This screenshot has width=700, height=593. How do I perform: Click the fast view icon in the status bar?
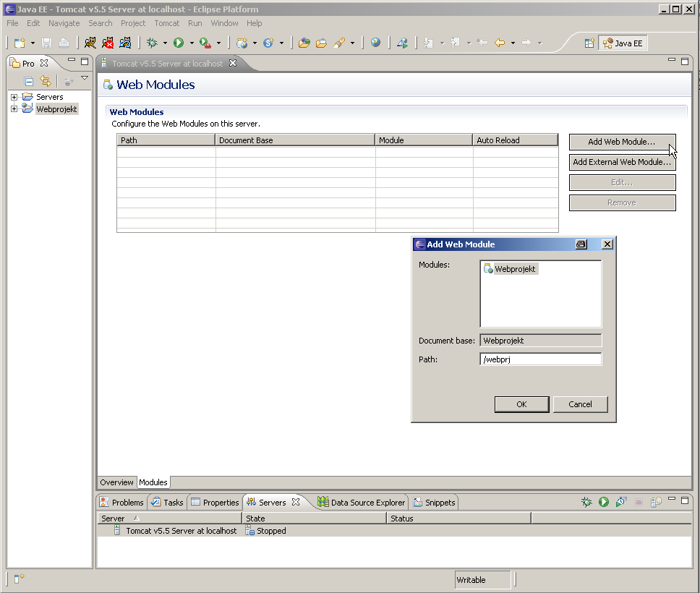tap(19, 579)
